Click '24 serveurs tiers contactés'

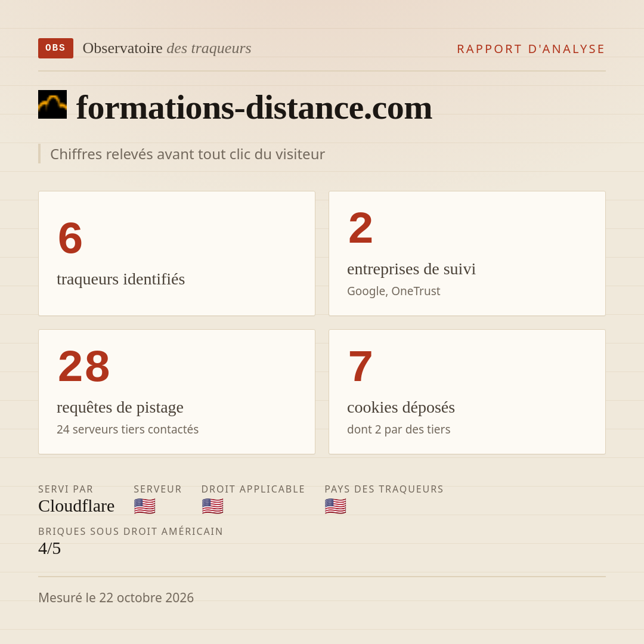(128, 429)
